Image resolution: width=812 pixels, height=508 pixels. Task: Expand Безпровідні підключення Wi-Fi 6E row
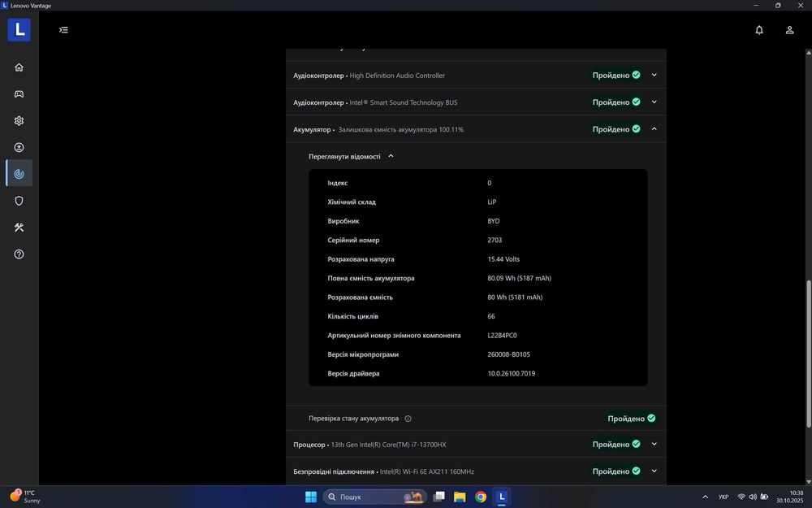click(x=654, y=471)
